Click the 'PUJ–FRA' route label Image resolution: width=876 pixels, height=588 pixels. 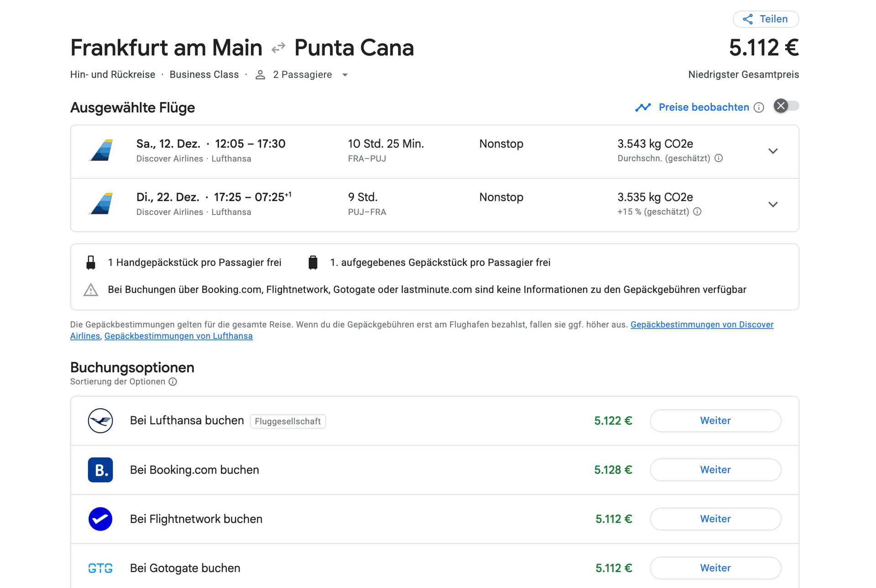point(367,212)
